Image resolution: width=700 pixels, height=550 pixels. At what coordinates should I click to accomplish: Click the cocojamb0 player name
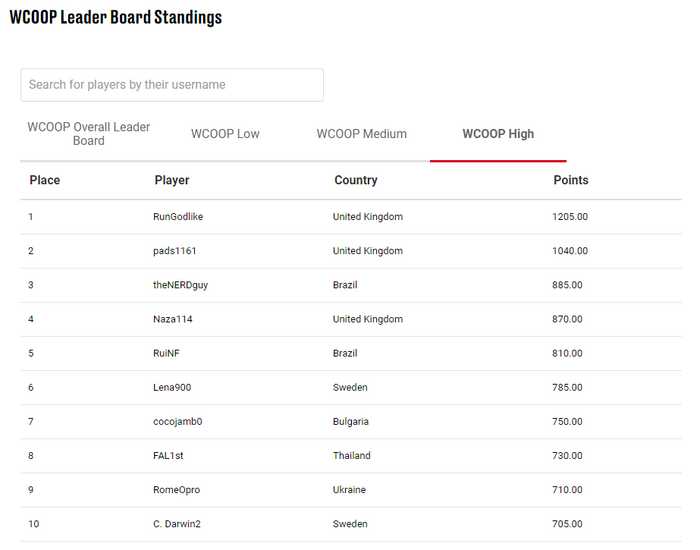178,422
